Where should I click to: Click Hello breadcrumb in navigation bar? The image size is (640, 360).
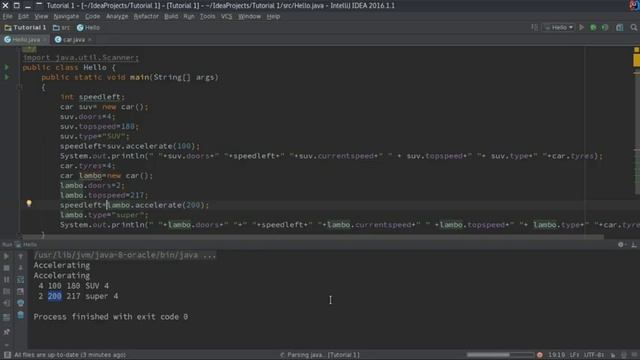pyautogui.click(x=88, y=27)
